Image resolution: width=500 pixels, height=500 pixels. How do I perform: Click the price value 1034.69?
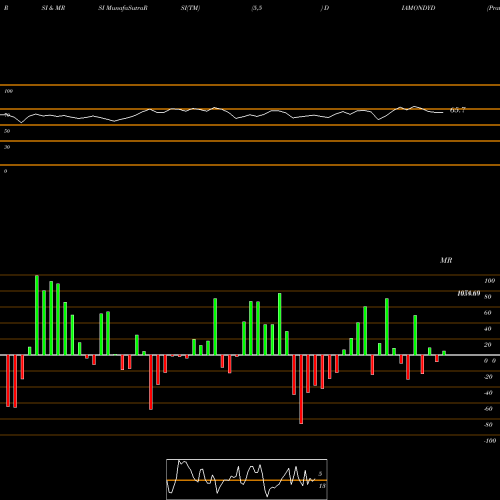[469, 293]
